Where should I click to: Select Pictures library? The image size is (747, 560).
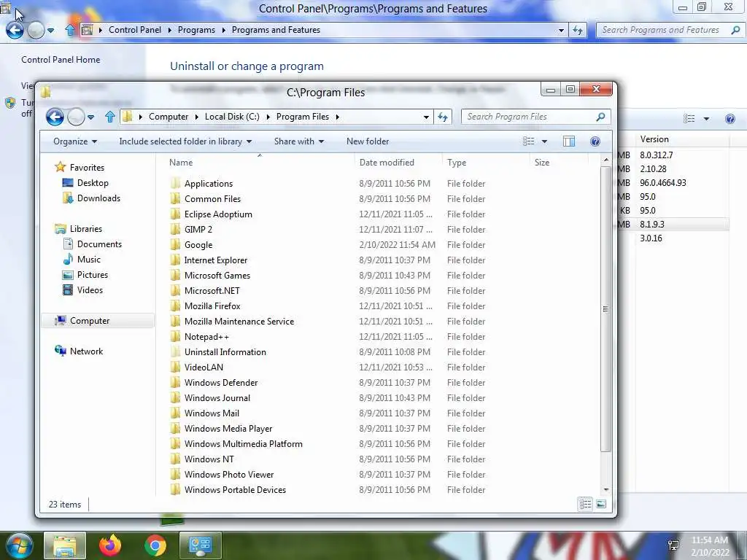click(x=93, y=275)
